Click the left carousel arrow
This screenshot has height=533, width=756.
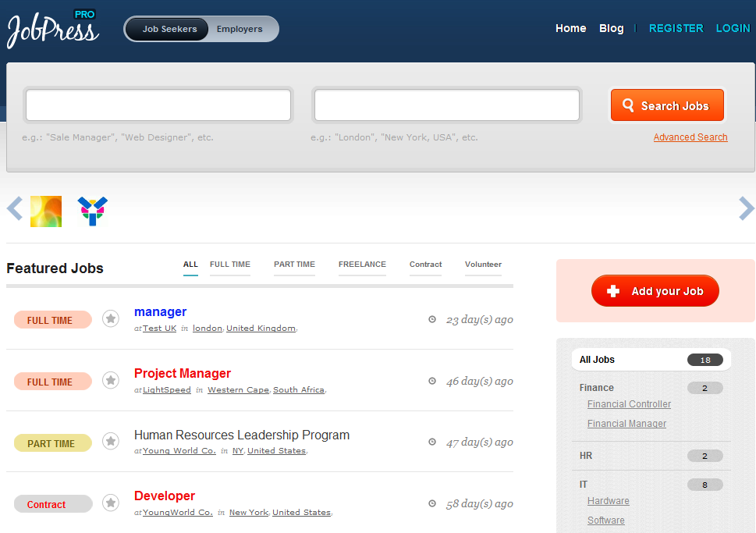[15, 208]
